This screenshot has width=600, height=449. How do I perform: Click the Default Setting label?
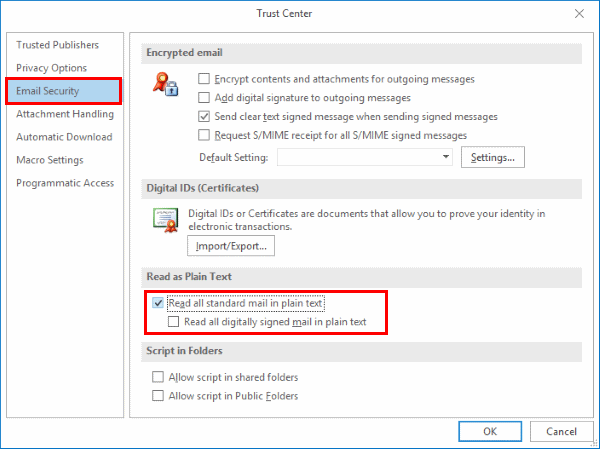[233, 157]
